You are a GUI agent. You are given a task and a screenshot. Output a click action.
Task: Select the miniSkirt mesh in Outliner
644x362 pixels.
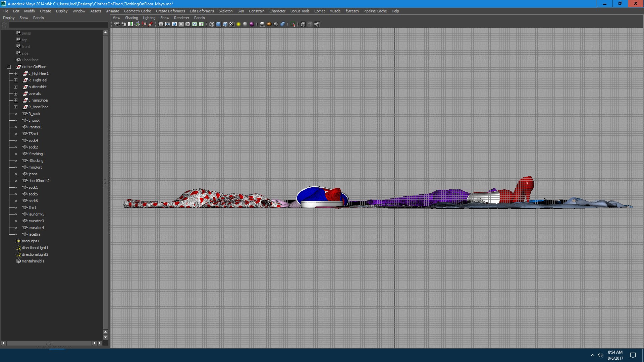(x=35, y=167)
